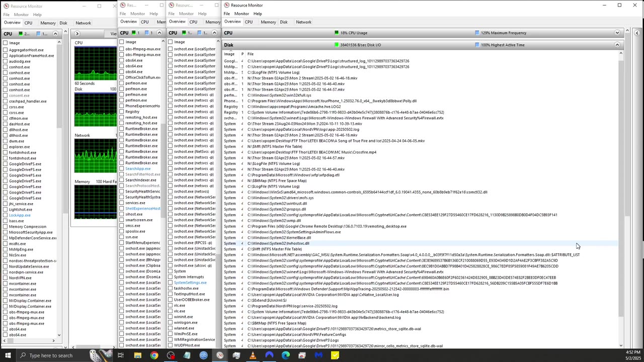The width and height of the screenshot is (644, 362).
Task: Click front Resource Monitor window title icon
Action: click(x=227, y=5)
